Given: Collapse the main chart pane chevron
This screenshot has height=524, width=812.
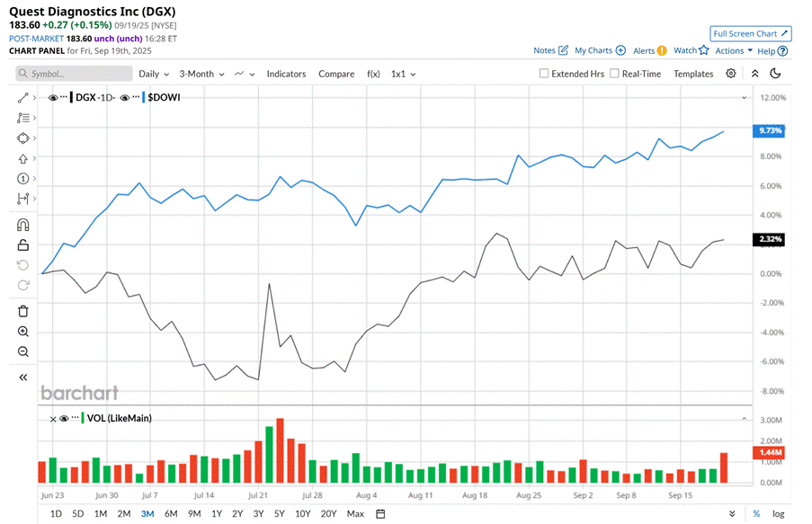Looking at the screenshot, I should point(745,97).
